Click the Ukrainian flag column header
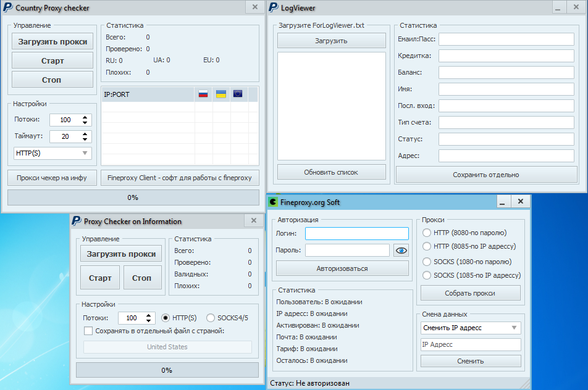588x390 pixels. point(220,94)
